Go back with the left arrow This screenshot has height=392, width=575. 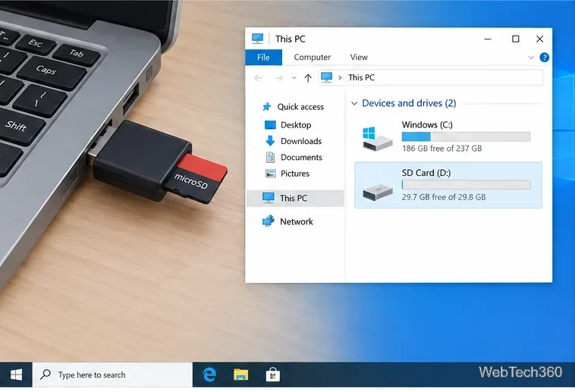[259, 78]
